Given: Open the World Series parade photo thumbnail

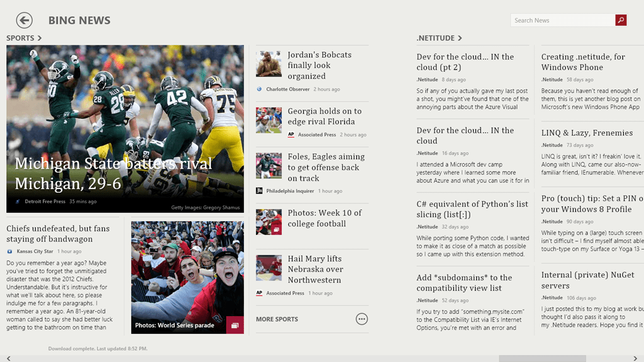Looking at the screenshot, I should 187,277.
